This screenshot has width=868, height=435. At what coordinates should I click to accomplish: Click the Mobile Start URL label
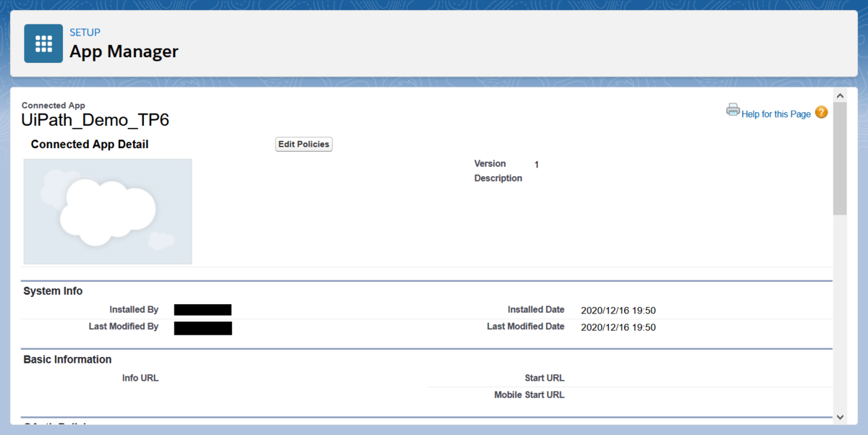529,395
